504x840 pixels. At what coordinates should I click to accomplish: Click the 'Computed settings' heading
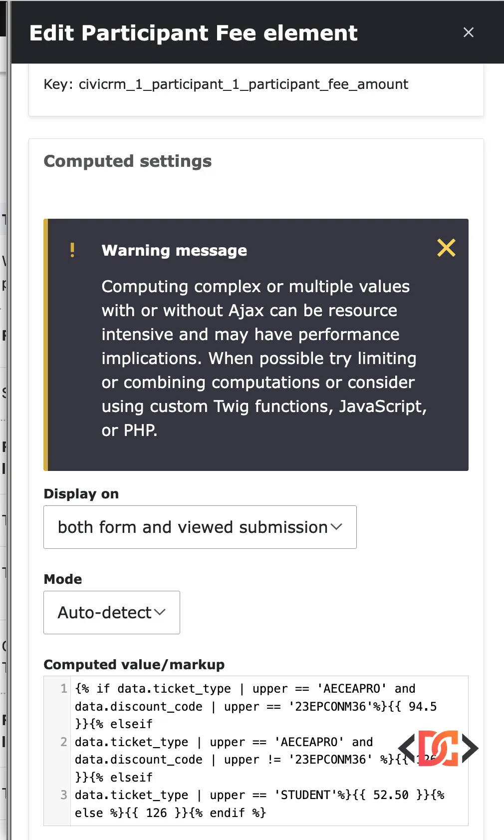pyautogui.click(x=128, y=161)
